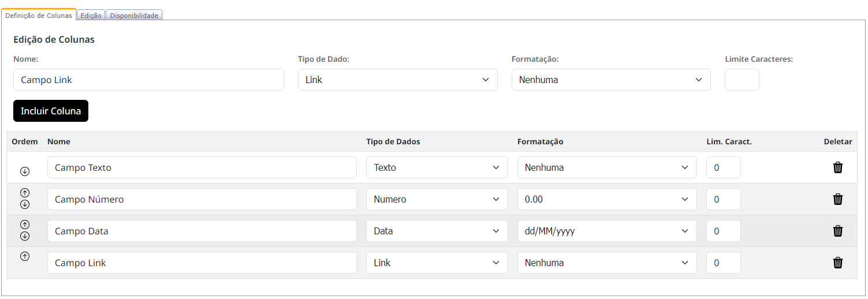
Task: Open the Disponibilidade tab
Action: point(134,16)
